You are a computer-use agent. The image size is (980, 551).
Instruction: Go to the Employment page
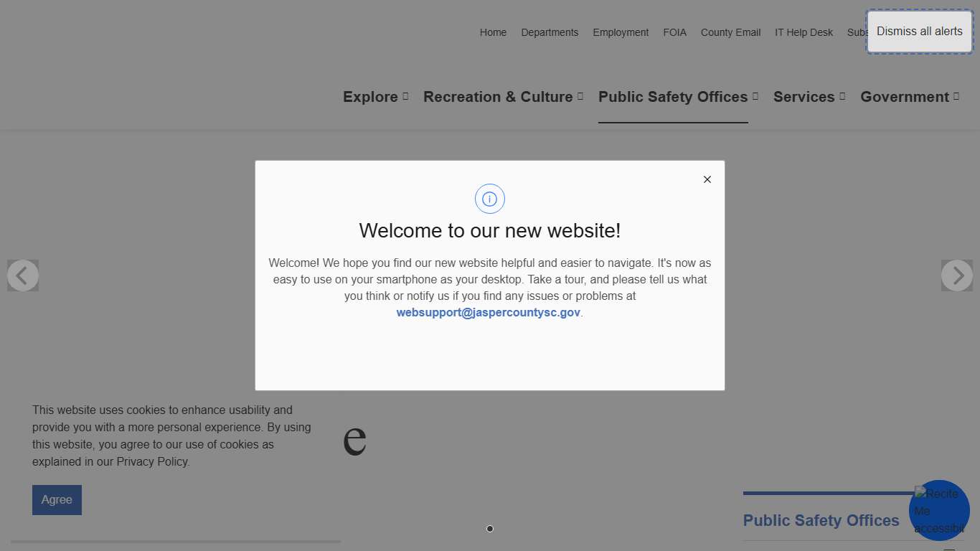tap(621, 32)
